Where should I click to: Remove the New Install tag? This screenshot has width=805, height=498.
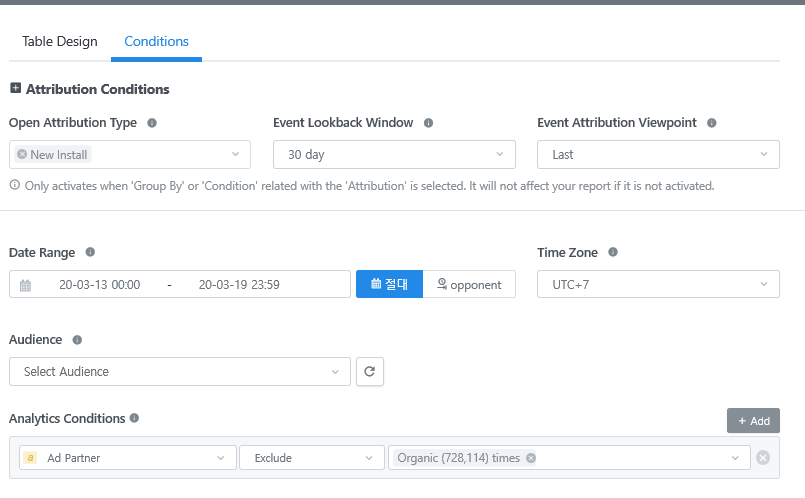pyautogui.click(x=22, y=155)
